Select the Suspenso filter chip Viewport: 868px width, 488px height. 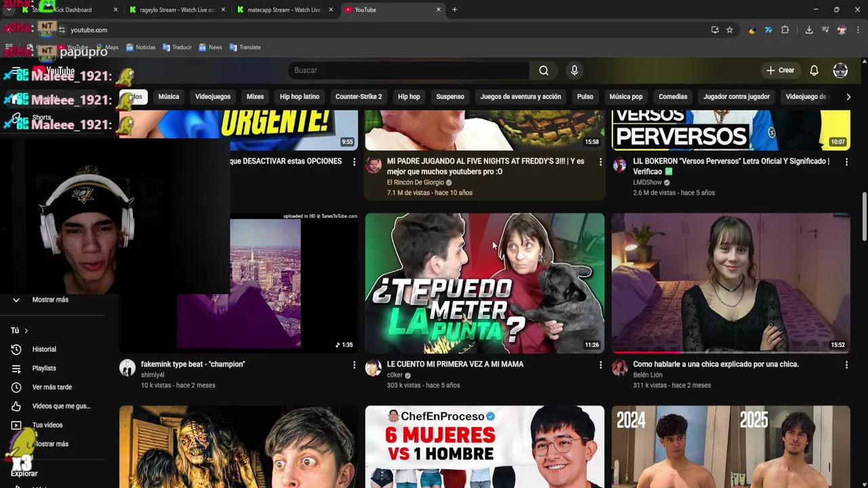(x=450, y=97)
